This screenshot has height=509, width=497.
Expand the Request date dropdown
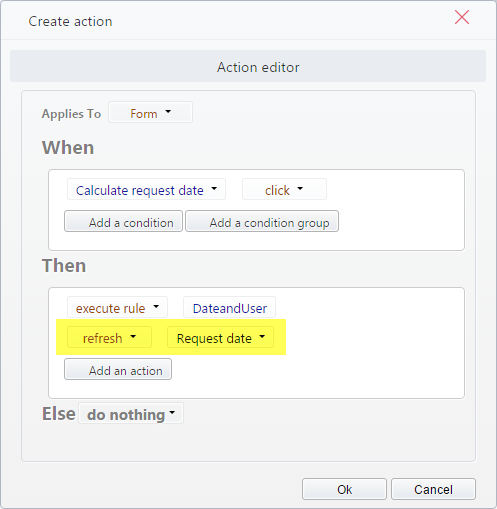tap(220, 337)
